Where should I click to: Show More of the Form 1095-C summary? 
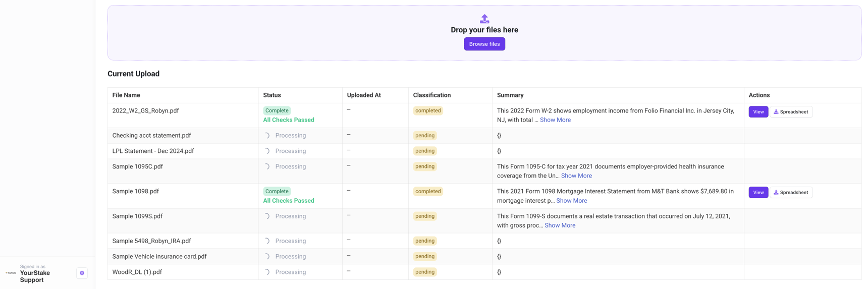(x=576, y=176)
